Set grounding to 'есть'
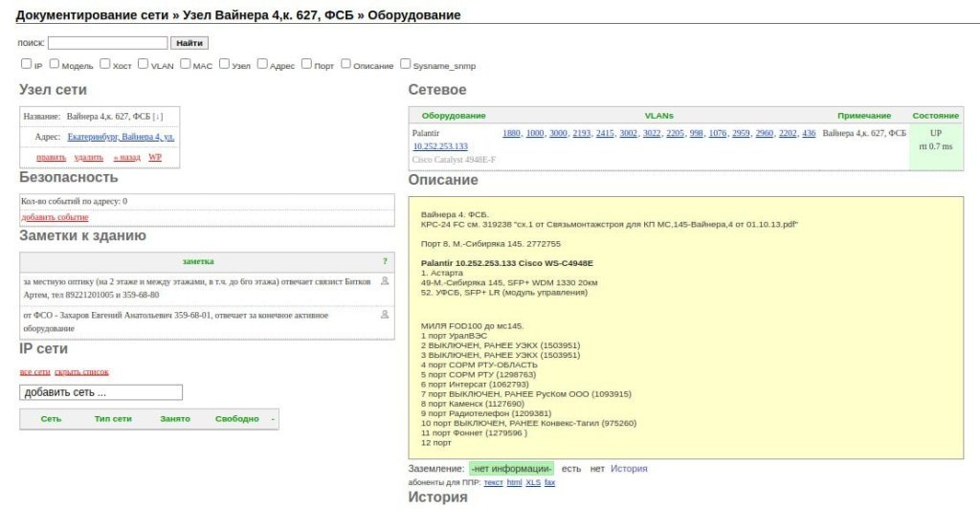 (x=570, y=469)
